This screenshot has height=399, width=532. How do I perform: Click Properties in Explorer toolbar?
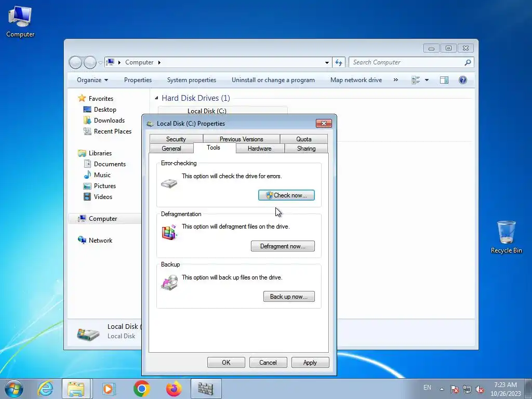click(x=138, y=80)
